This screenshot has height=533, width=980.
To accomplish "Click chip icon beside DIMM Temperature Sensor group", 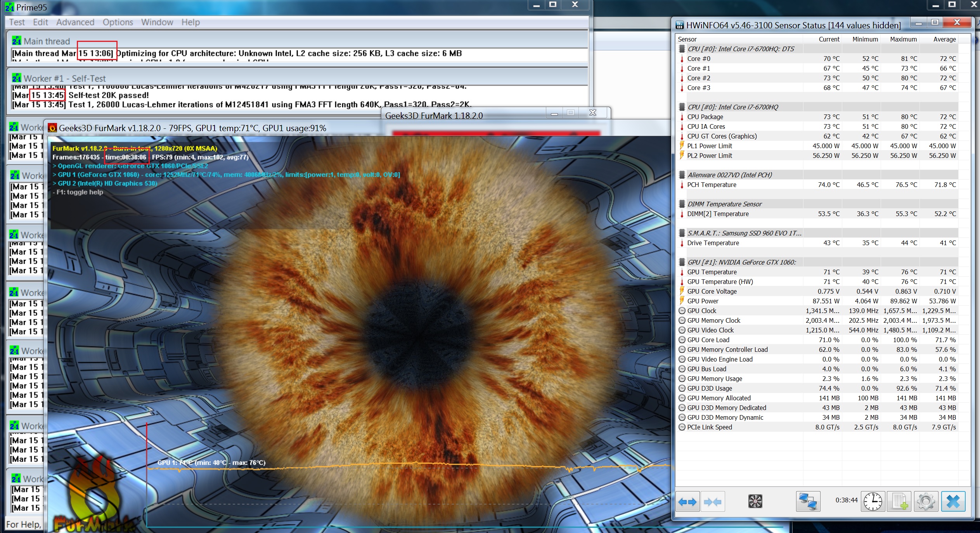I will pyautogui.click(x=682, y=204).
